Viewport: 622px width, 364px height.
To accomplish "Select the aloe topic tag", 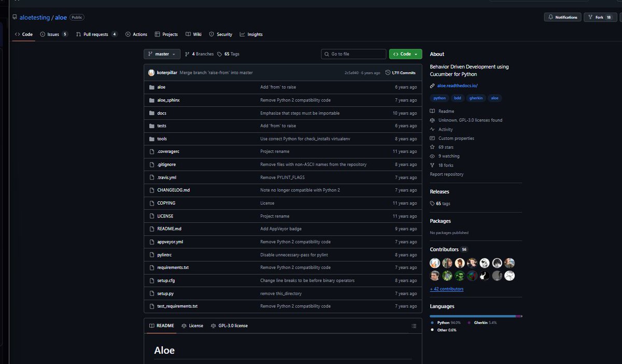I will coord(495,98).
